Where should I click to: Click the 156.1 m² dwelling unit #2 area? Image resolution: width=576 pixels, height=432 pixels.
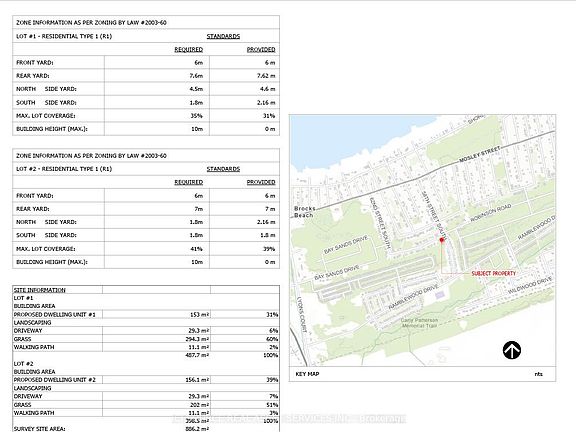point(197,379)
